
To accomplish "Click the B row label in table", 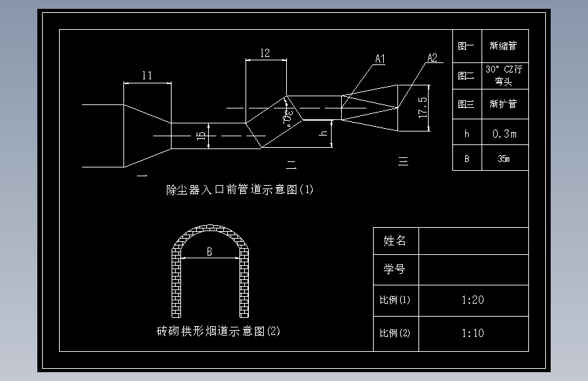I will click(467, 158).
